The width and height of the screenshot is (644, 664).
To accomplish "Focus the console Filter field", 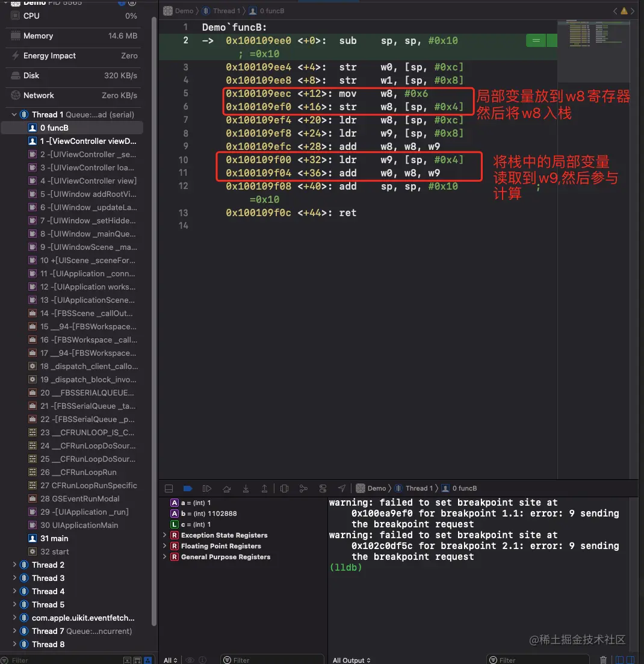I will (x=537, y=660).
